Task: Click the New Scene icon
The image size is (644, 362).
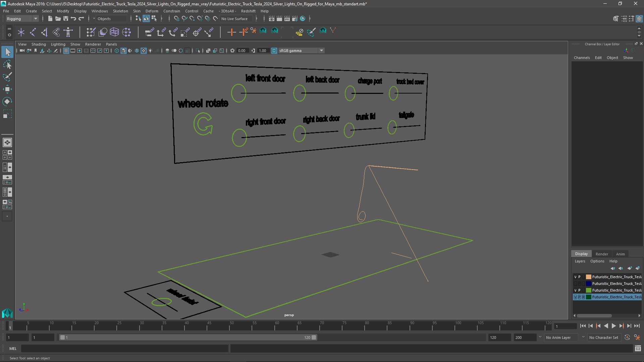Action: tap(50, 19)
